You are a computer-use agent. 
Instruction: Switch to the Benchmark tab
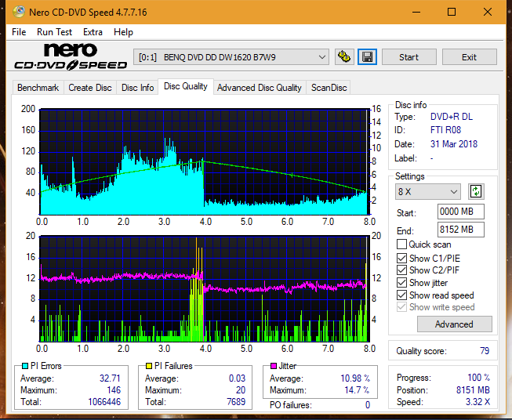[38, 88]
